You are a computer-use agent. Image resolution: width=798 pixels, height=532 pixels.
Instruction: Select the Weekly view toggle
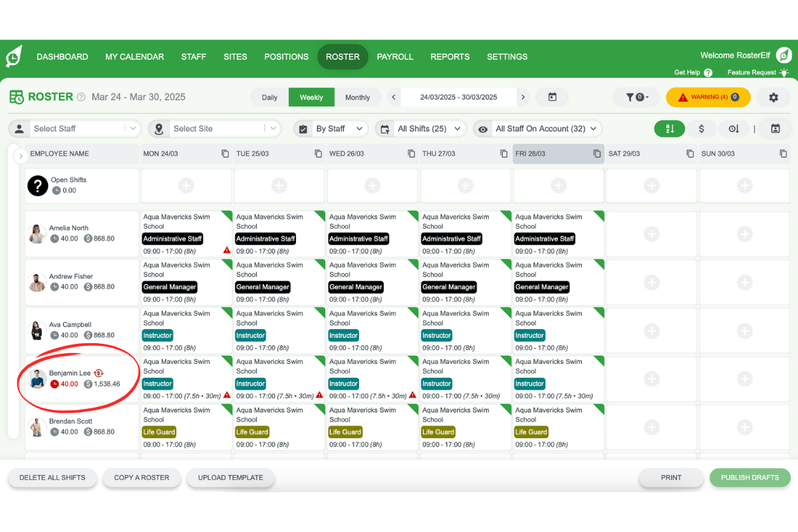click(x=311, y=97)
